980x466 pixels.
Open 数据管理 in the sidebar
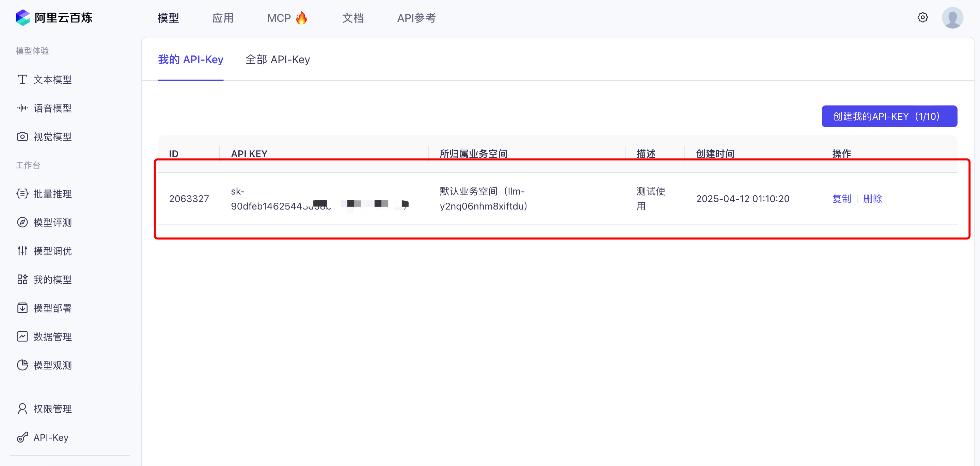point(52,336)
